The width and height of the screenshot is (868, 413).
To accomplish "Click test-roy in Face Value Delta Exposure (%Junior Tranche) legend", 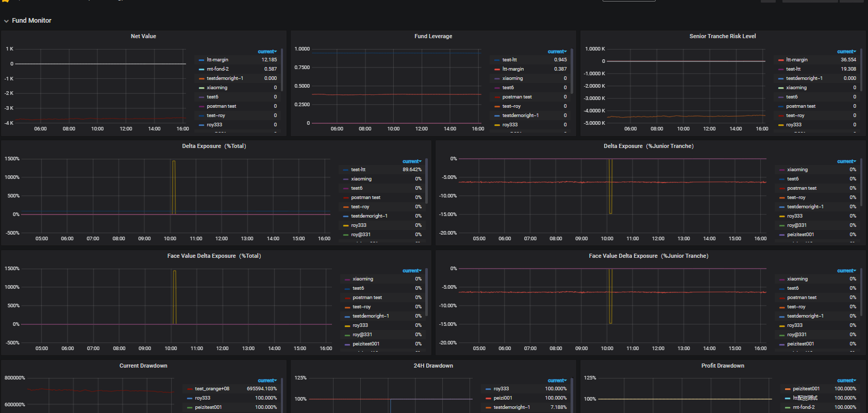I will [796, 307].
